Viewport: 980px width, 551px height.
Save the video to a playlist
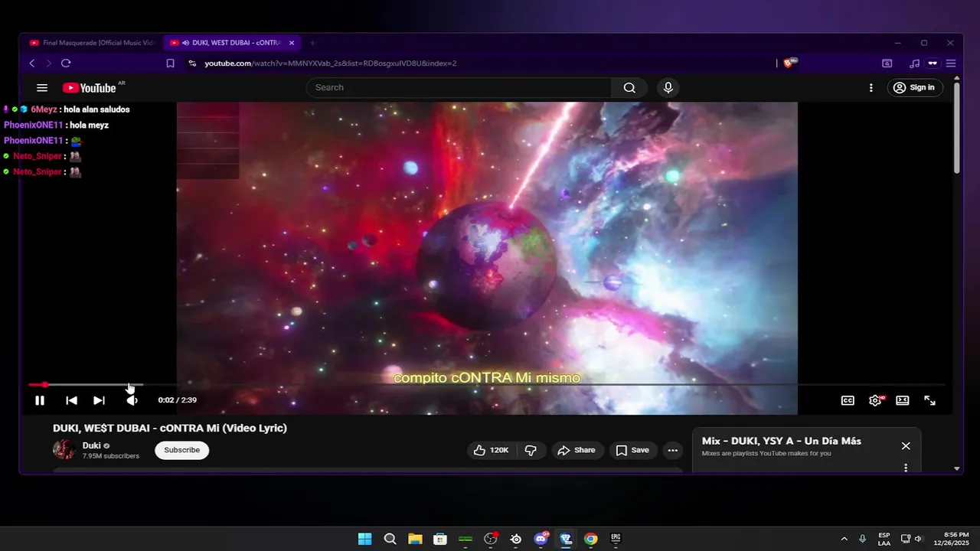point(632,450)
